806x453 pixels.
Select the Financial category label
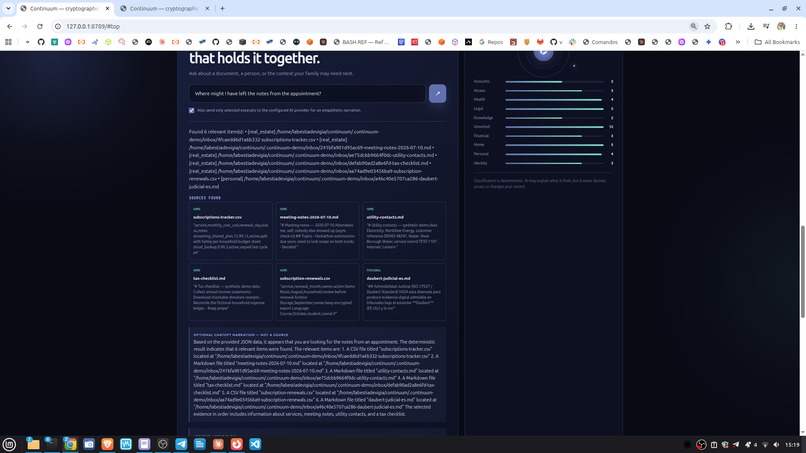tap(481, 136)
